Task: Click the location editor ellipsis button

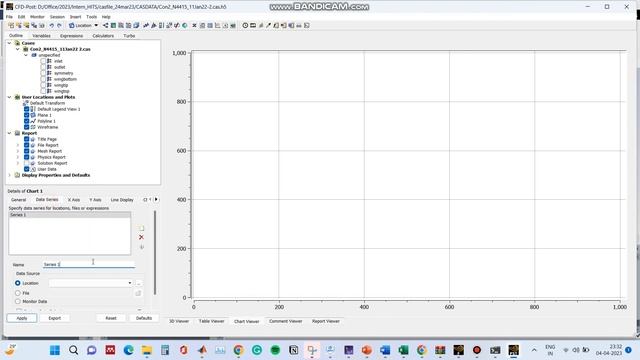Action: (138, 283)
